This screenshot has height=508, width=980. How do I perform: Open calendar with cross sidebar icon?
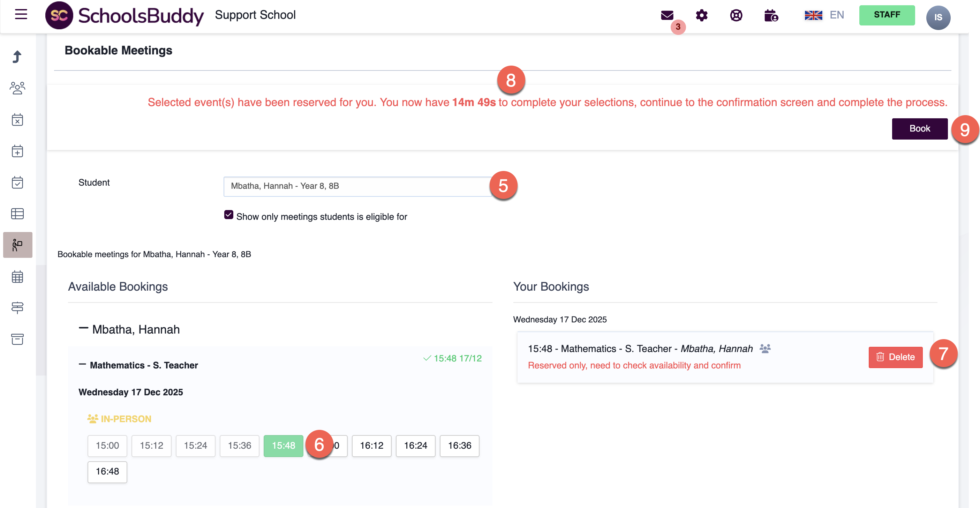pyautogui.click(x=17, y=119)
